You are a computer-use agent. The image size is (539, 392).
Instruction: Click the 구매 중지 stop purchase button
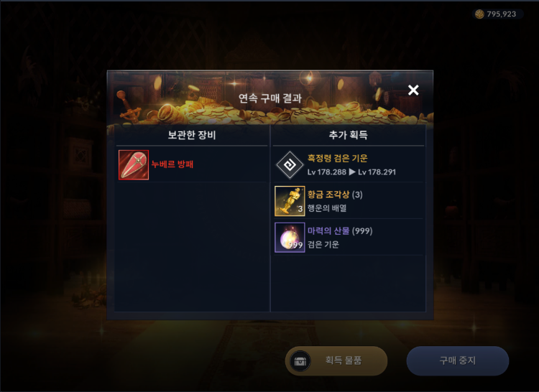point(458,360)
